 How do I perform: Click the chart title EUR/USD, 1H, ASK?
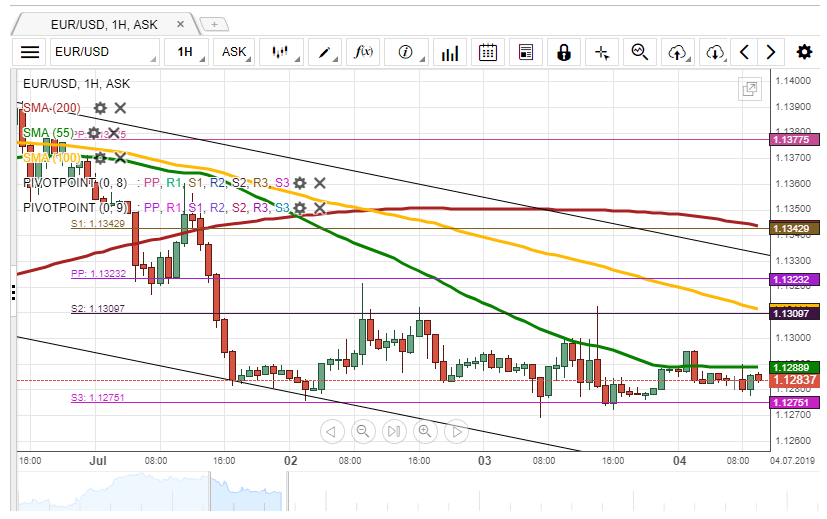pos(76,84)
